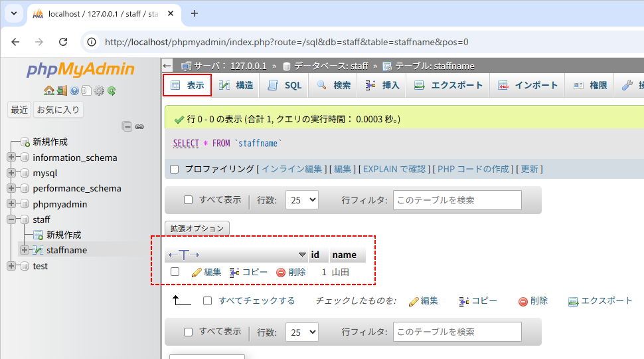
Task: Expand the test database node
Action: [x=11, y=266]
